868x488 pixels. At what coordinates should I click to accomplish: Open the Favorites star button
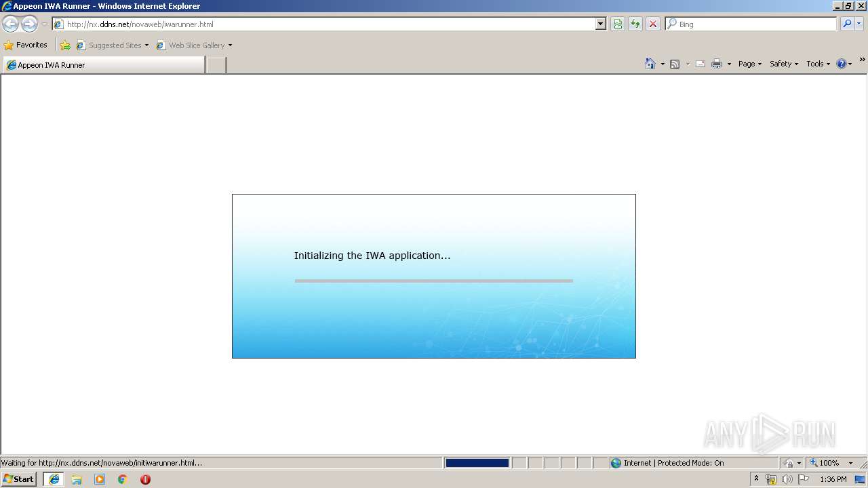(x=26, y=45)
